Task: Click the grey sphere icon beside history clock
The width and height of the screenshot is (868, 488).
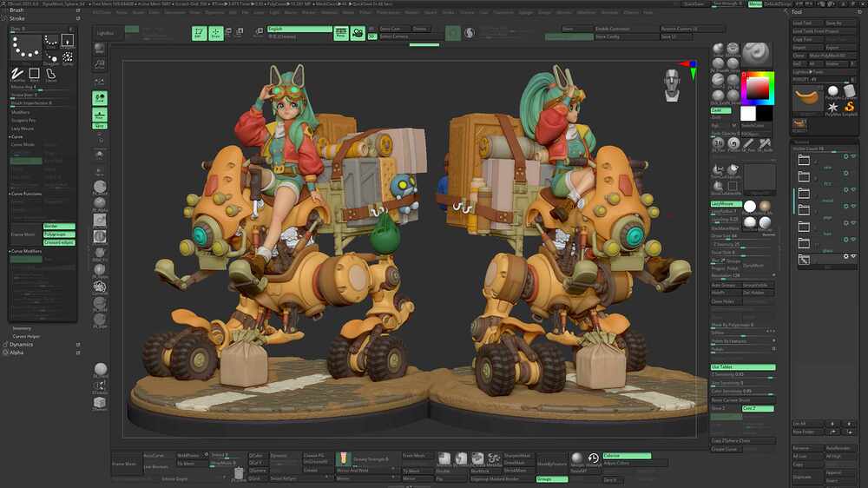Action: (x=577, y=458)
